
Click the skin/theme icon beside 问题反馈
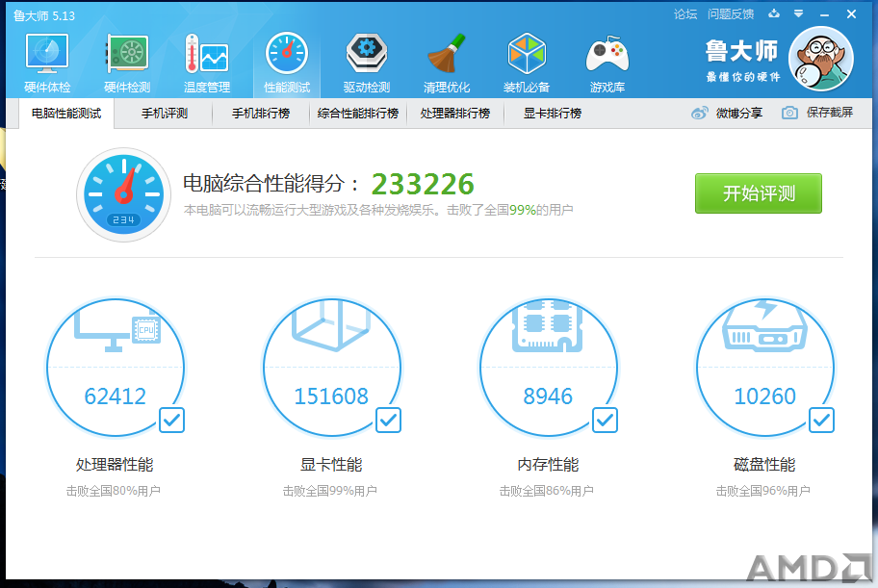tap(774, 14)
